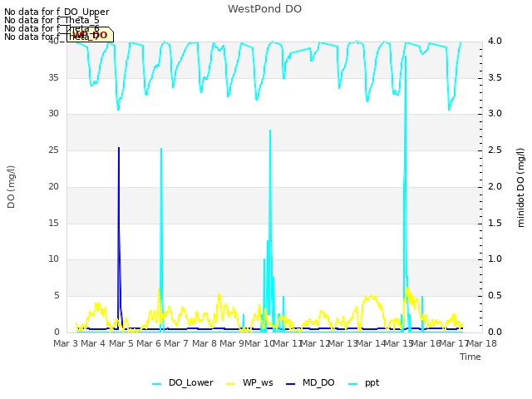
Task: Click the DO_Lower legend label
Action: pyautogui.click(x=190, y=382)
